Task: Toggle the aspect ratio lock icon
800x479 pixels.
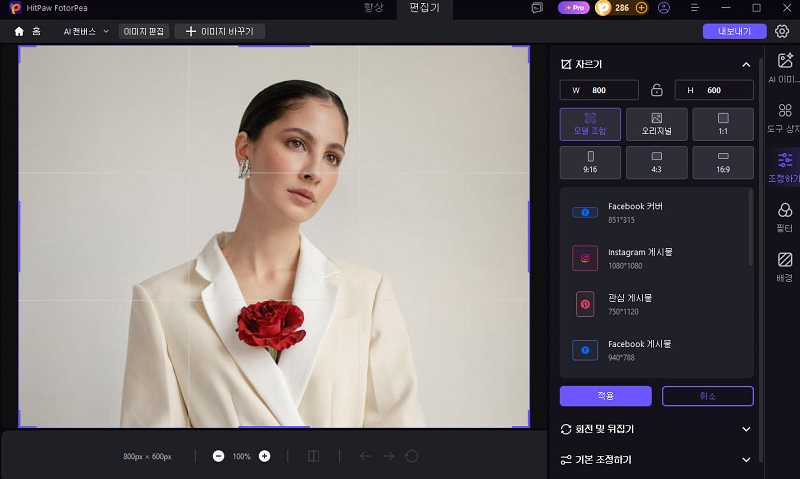Action: 657,90
